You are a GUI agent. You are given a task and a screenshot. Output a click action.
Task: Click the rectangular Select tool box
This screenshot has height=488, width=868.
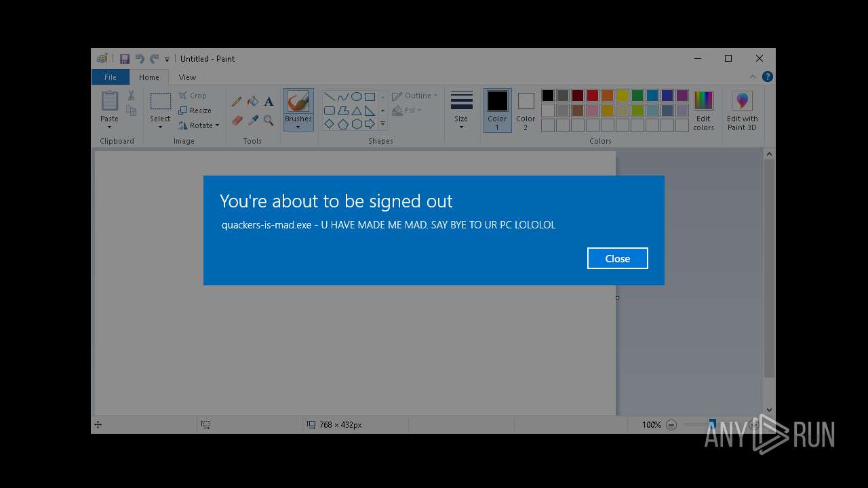(x=161, y=101)
